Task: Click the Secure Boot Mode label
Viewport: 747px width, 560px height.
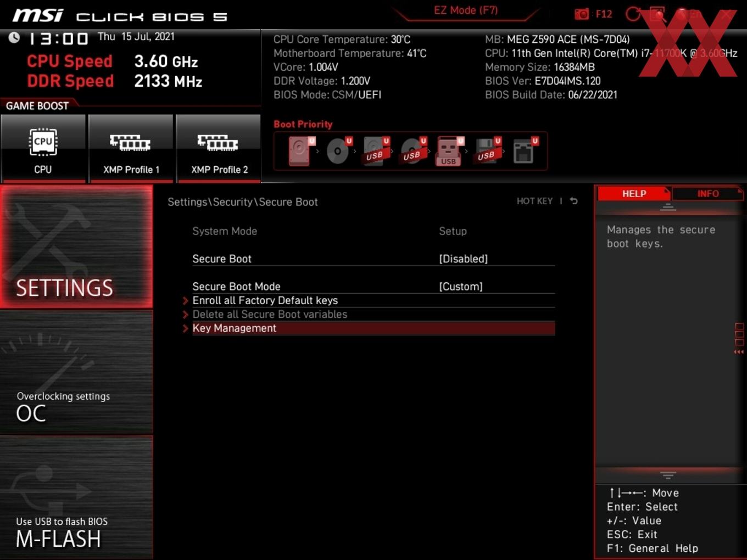Action: 236,287
